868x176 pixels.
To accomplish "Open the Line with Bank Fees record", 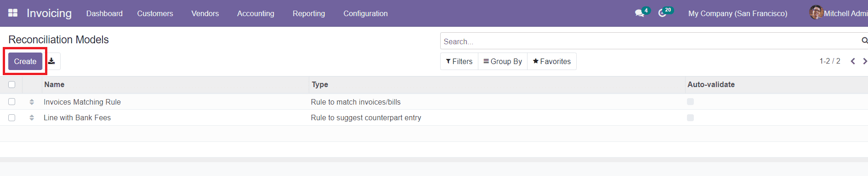I will tap(77, 117).
